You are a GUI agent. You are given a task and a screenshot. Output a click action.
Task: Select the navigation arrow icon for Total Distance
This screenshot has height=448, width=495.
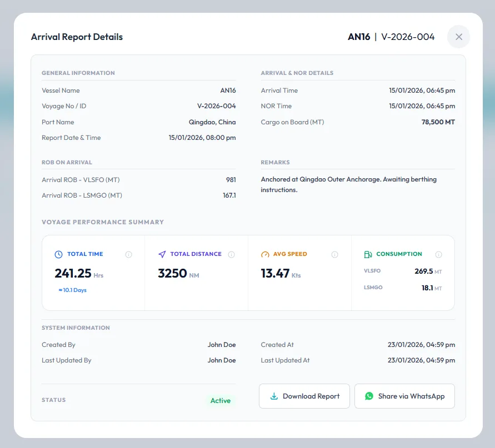pos(162,254)
